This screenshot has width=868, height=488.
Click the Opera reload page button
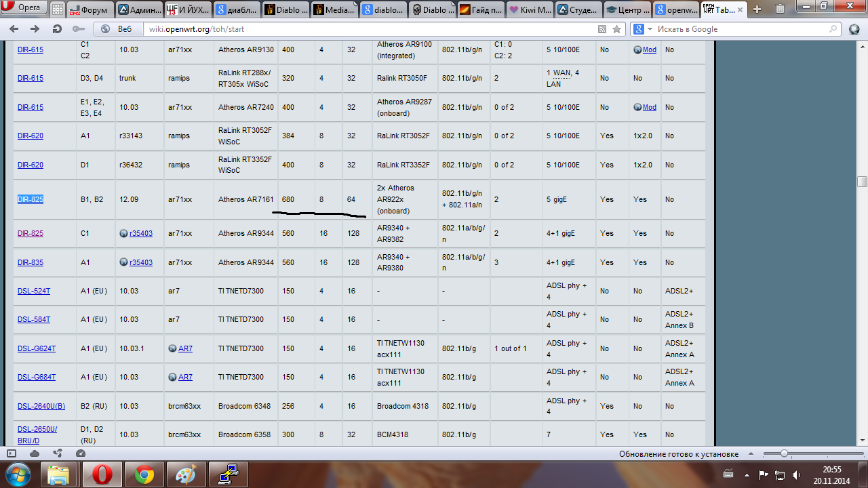pyautogui.click(x=57, y=29)
